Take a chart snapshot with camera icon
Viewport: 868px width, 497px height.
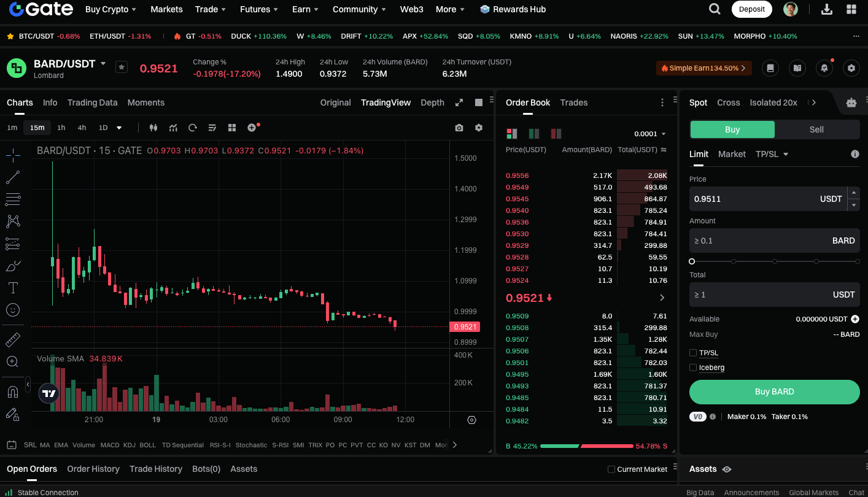[x=459, y=128]
